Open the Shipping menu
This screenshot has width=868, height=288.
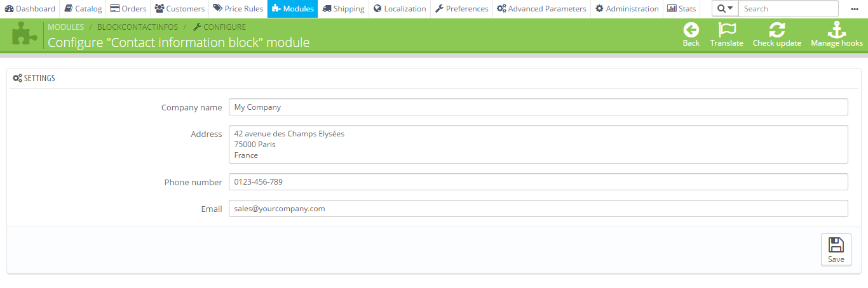coord(343,9)
